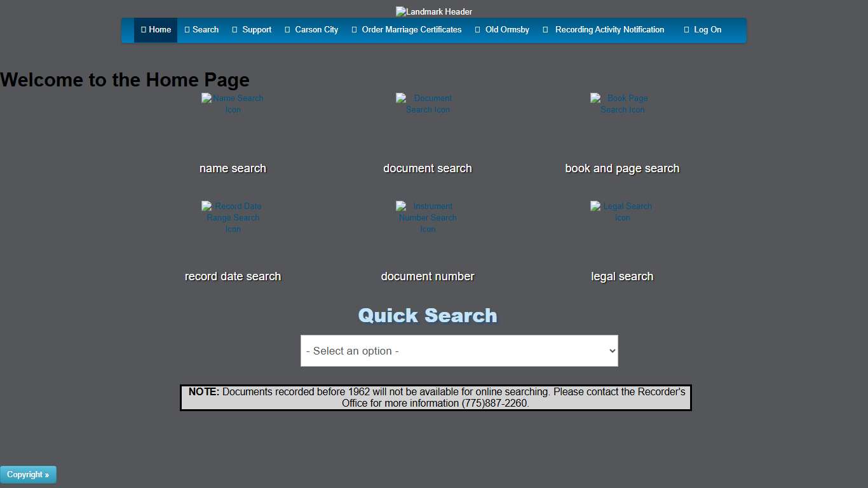Click the Recording Activity Notification entry
Viewport: 868px width, 488px height.
coord(603,29)
